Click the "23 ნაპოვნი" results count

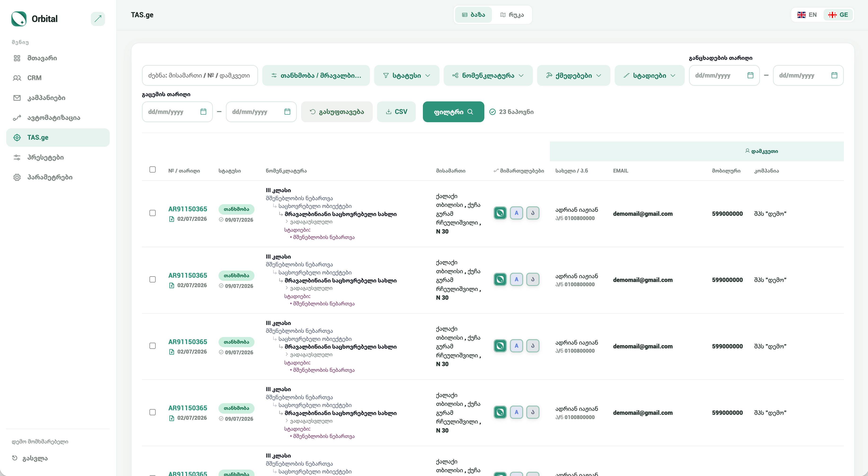point(512,112)
